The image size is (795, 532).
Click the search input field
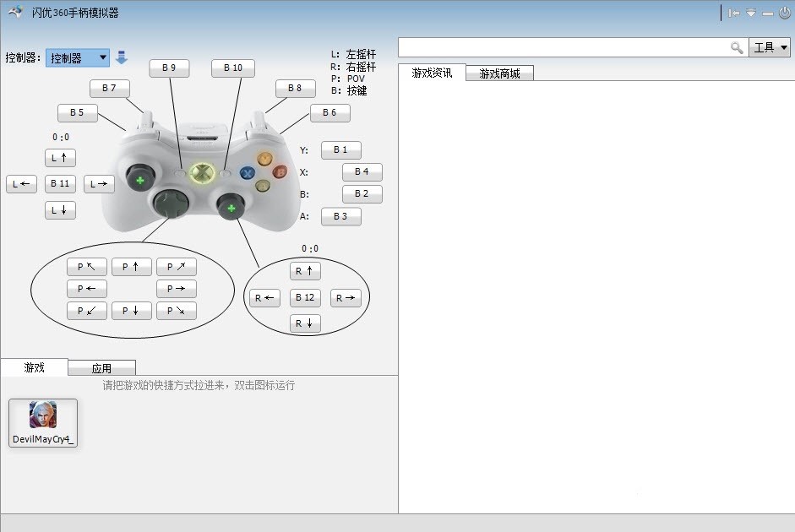click(563, 47)
